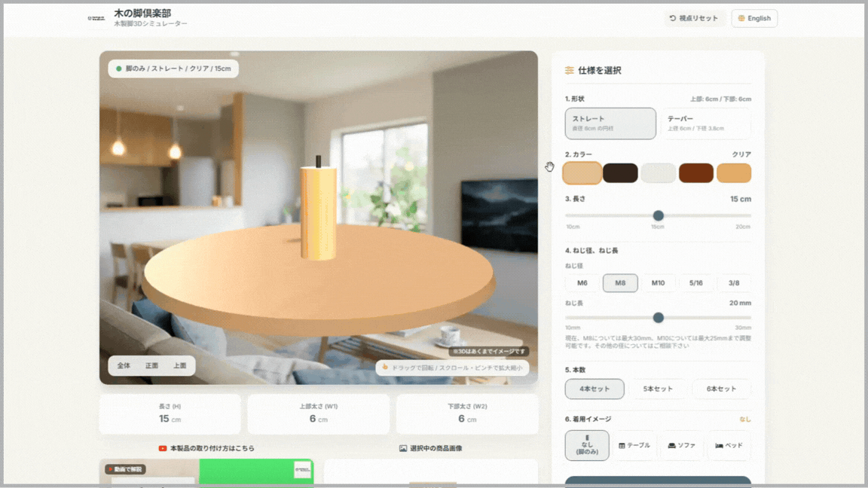Click the 上部太さ (W1) 6 cm card
The height and width of the screenshot is (488, 868).
pyautogui.click(x=318, y=414)
